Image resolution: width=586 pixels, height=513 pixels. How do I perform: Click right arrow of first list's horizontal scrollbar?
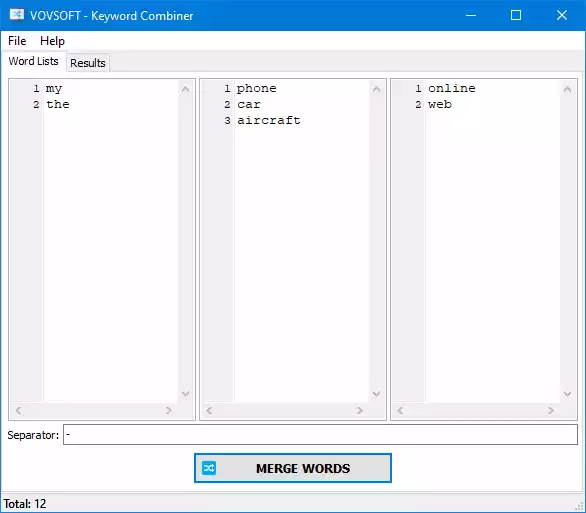point(169,410)
